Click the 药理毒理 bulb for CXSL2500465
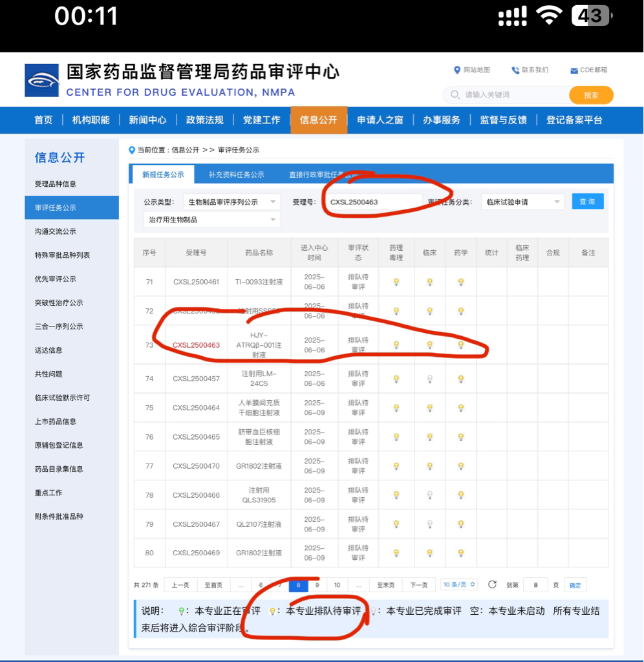Viewport: 644px width, 662px height. coord(396,437)
